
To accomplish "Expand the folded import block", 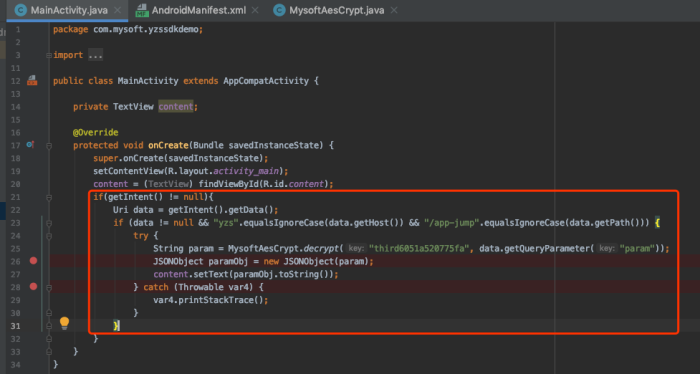I will click(49, 55).
